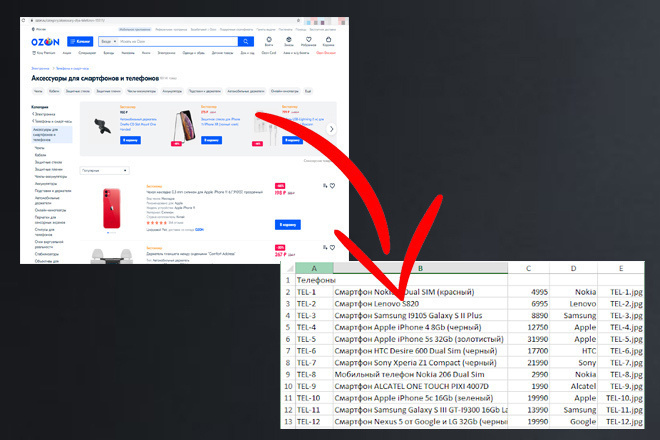Click the Электроника breadcrumb link

click(40, 68)
